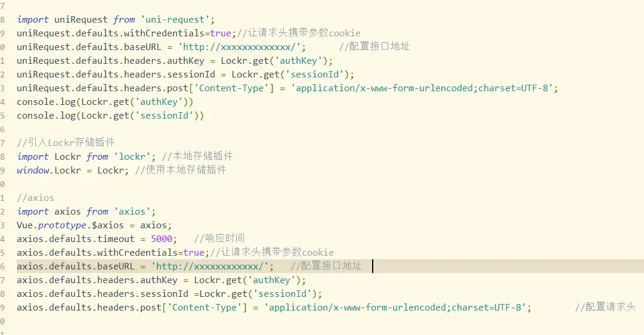Click uniRequest headers.authKey assignment line
Image resolution: width=644 pixels, height=335 pixels.
[x=174, y=61]
